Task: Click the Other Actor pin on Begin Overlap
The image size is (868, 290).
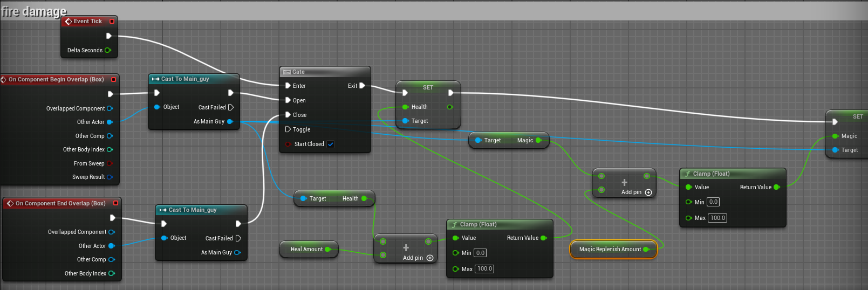Action: point(110,122)
